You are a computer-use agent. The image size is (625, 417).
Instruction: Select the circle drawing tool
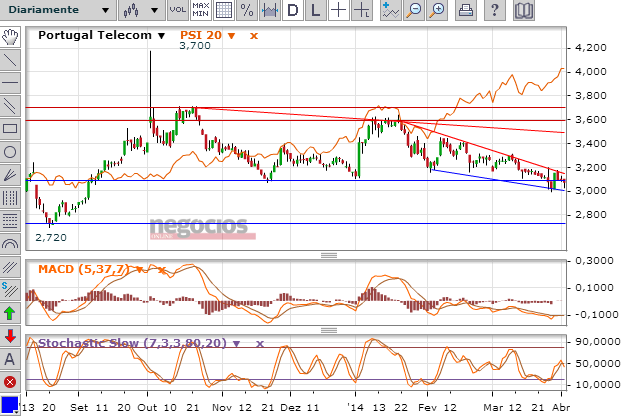click(x=10, y=152)
